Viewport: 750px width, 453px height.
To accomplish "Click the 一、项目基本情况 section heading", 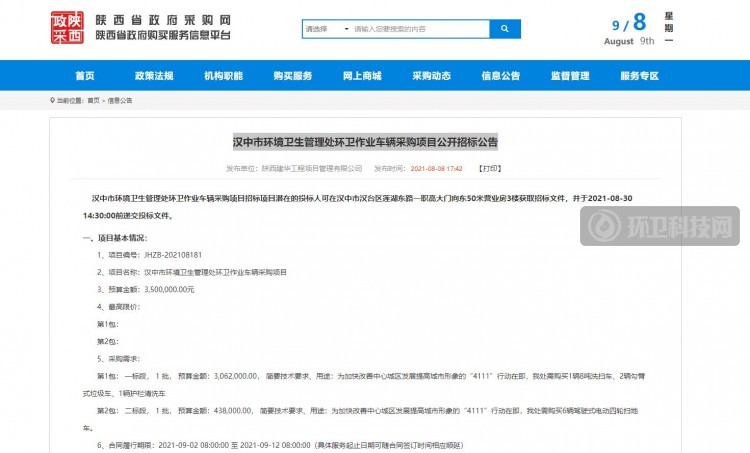I will [115, 238].
